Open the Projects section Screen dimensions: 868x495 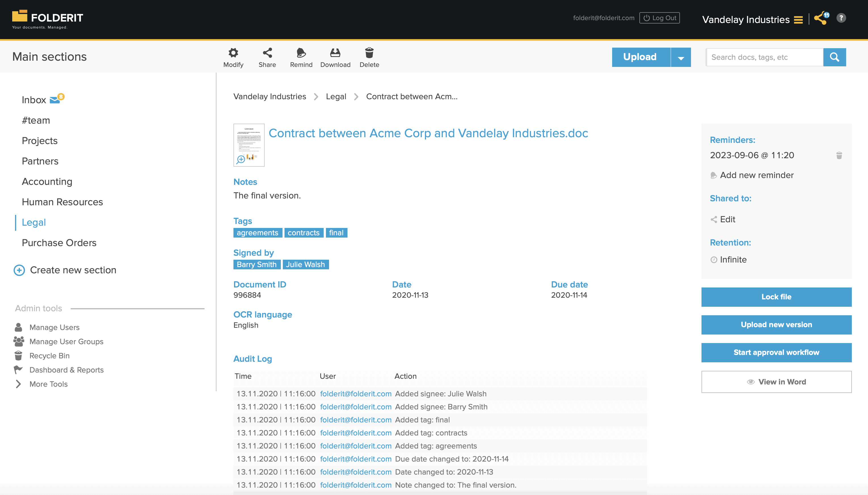click(39, 141)
